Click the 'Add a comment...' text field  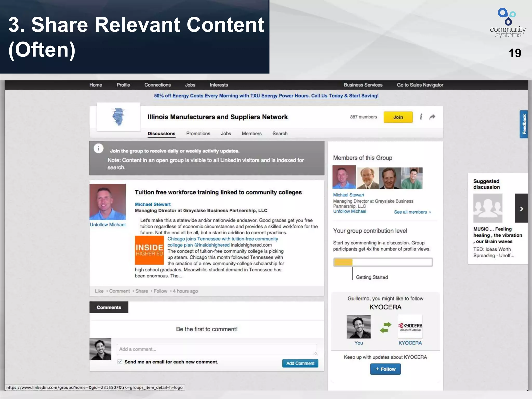click(217, 349)
